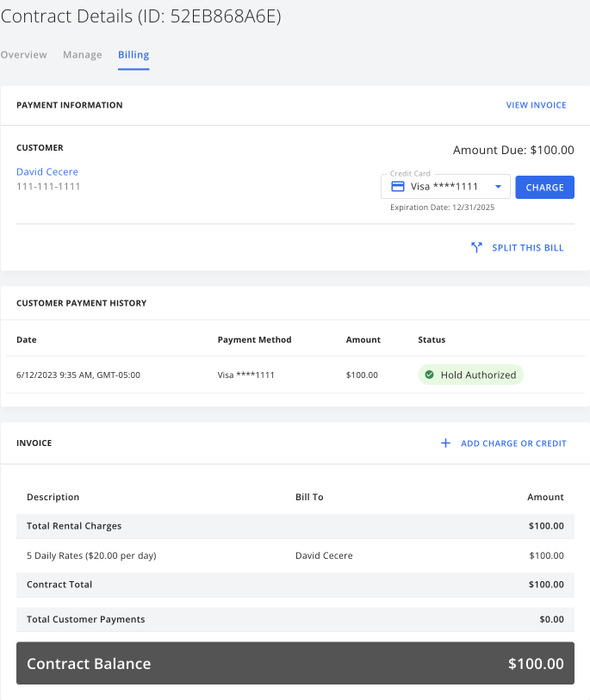Click the Contract Balance bar
The height and width of the screenshot is (700, 590).
click(295, 663)
